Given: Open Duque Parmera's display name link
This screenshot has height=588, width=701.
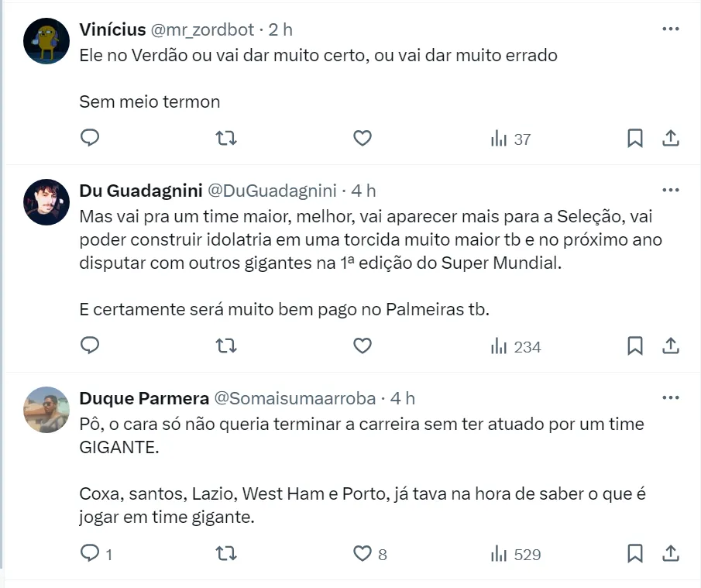Looking at the screenshot, I should pos(144,398).
